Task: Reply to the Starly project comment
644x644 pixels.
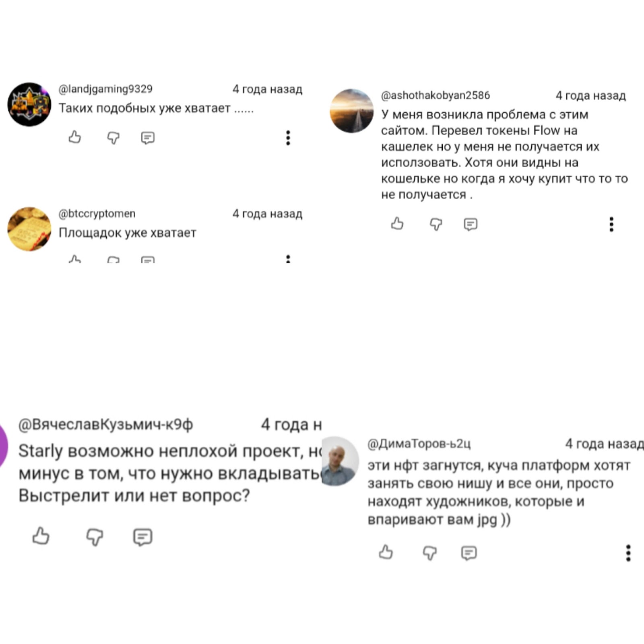Action: (143, 537)
